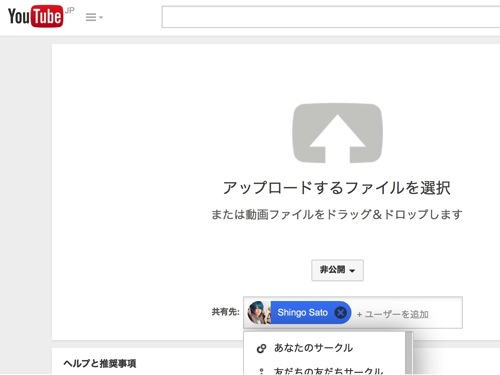Image resolution: width=500 pixels, height=375 pixels.
Task: Click the circles icon beside あなたのサークル
Action: [x=261, y=349]
